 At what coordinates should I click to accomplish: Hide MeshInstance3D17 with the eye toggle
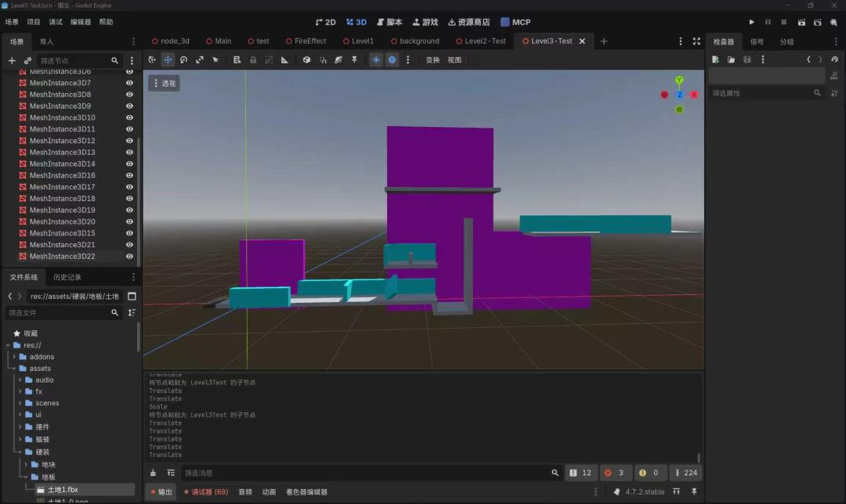tap(129, 187)
